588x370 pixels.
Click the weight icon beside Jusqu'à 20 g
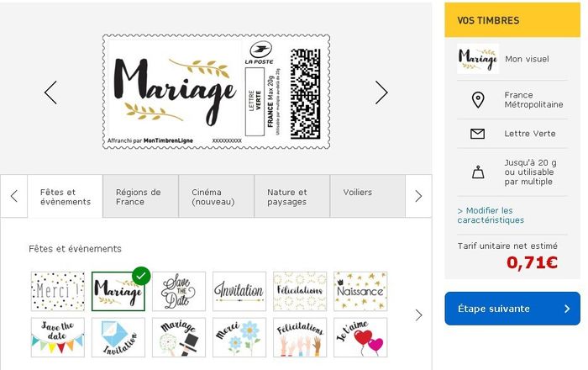point(478,172)
